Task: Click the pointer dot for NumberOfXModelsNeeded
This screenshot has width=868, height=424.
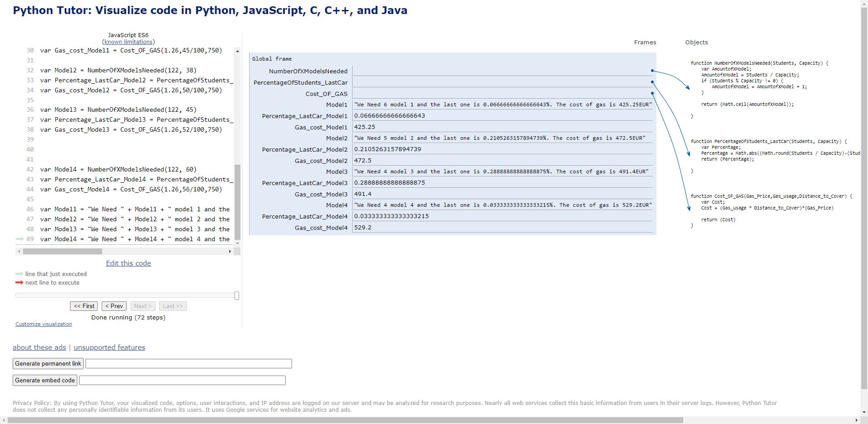Action: pos(652,71)
